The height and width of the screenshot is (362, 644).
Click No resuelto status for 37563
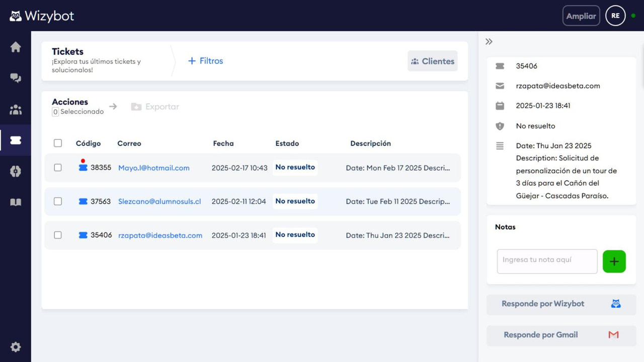tap(295, 201)
